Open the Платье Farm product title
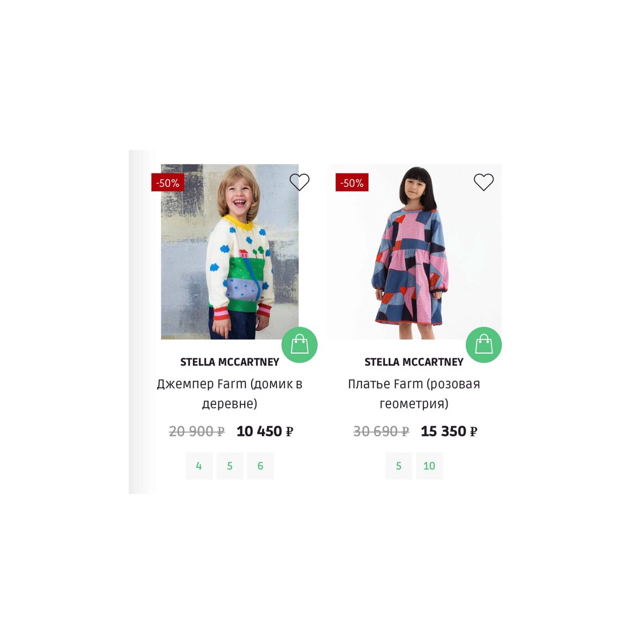 414,394
